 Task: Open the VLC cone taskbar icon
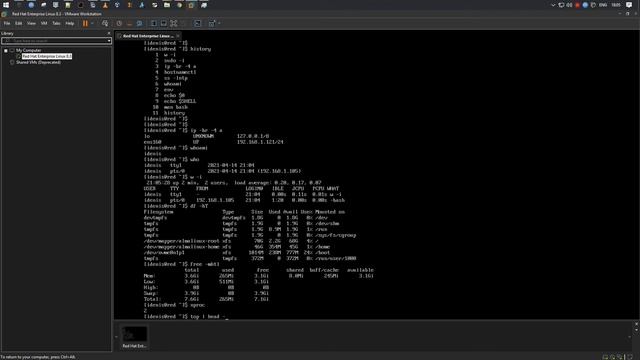[x=105, y=5]
